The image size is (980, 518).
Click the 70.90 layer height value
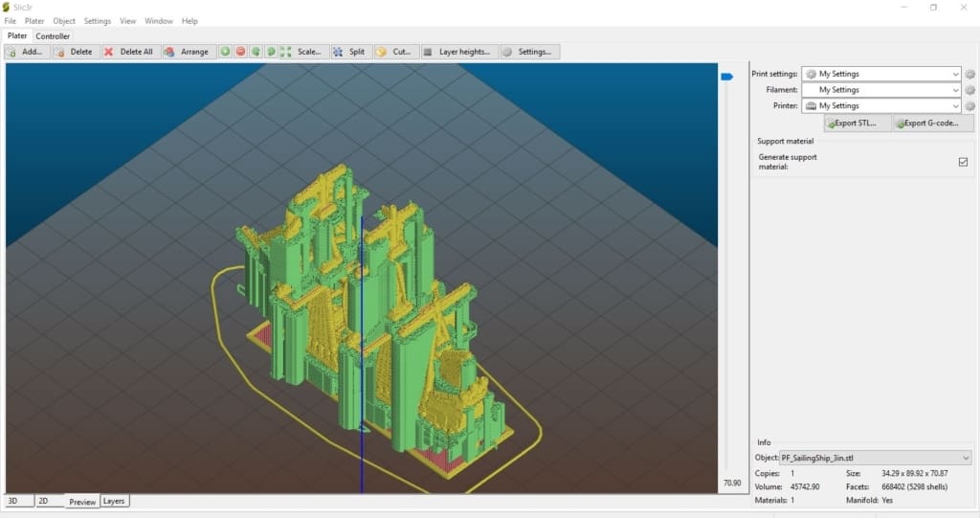[x=732, y=483]
